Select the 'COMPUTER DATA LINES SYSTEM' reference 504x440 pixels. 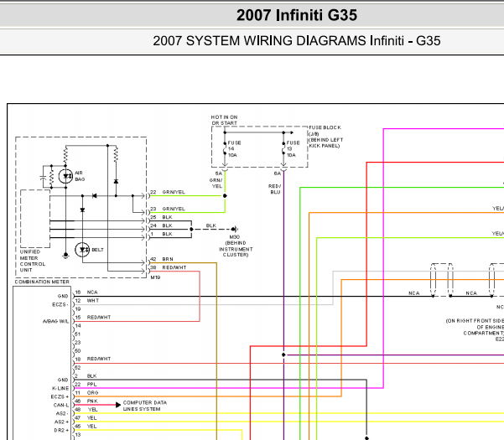coord(144,406)
